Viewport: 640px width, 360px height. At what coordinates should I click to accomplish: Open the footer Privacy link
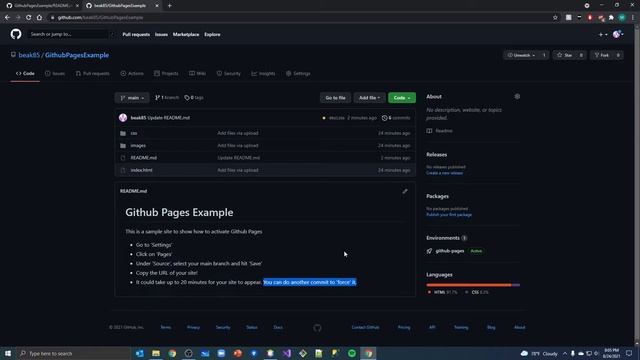point(193,327)
